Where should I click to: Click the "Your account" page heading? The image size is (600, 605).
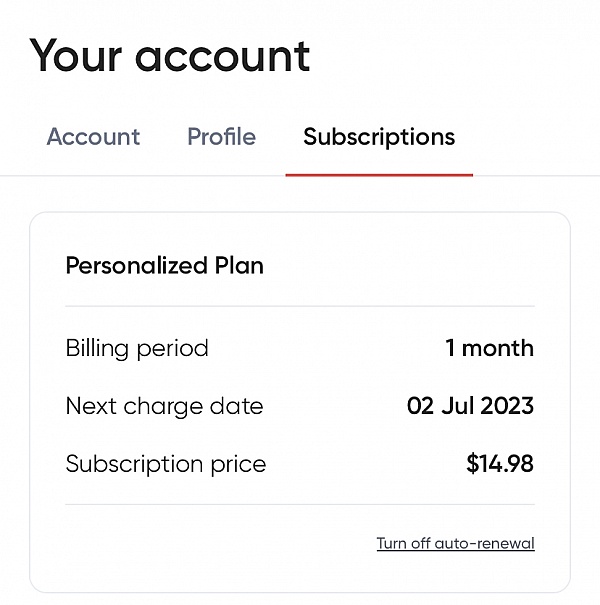170,55
